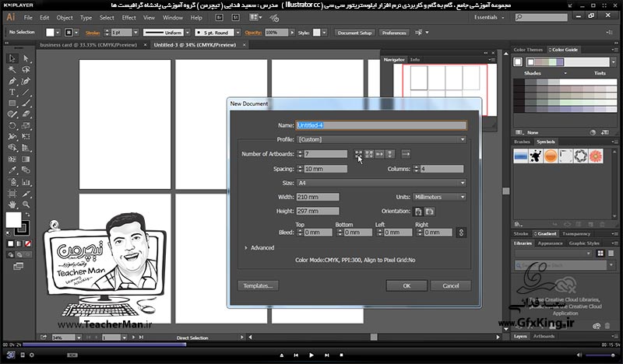623x364 pixels.
Task: Choose the Type tool
Action: click(12, 93)
